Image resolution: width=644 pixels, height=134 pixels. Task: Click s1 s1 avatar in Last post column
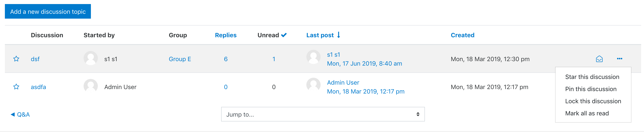tap(313, 57)
